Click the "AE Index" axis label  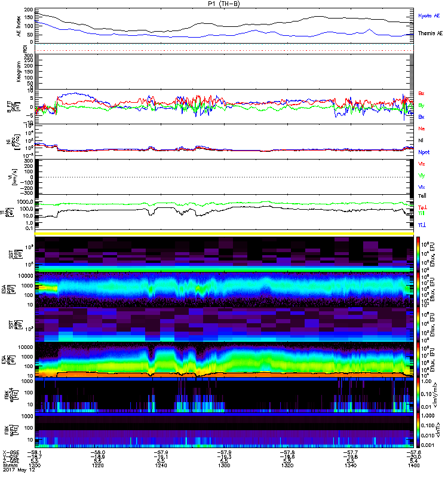pyautogui.click(x=19, y=26)
